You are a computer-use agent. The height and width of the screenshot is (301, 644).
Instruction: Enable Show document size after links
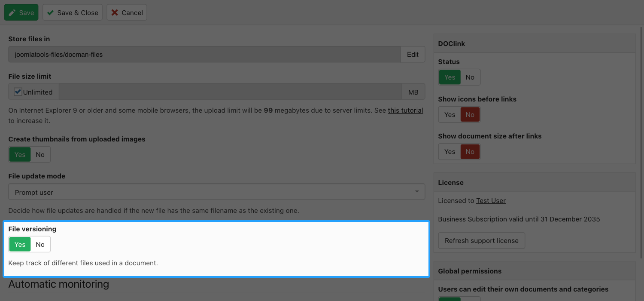(x=450, y=152)
